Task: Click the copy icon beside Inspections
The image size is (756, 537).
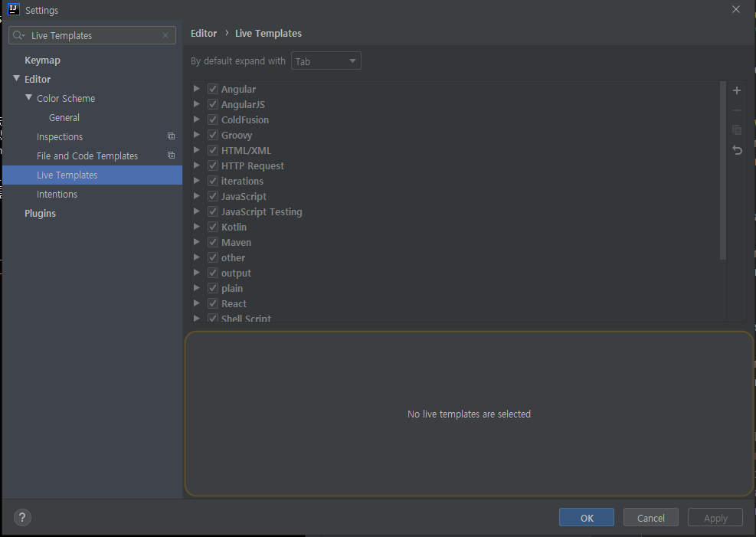Action: point(171,136)
